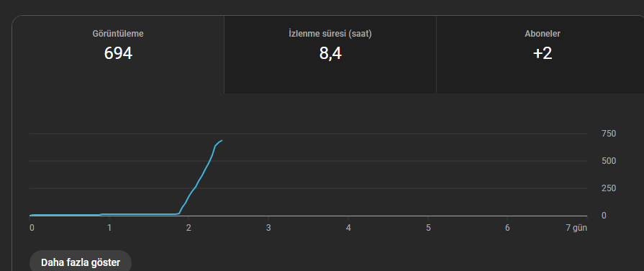Click the 750 vertical axis label
This screenshot has width=644, height=271.
608,134
